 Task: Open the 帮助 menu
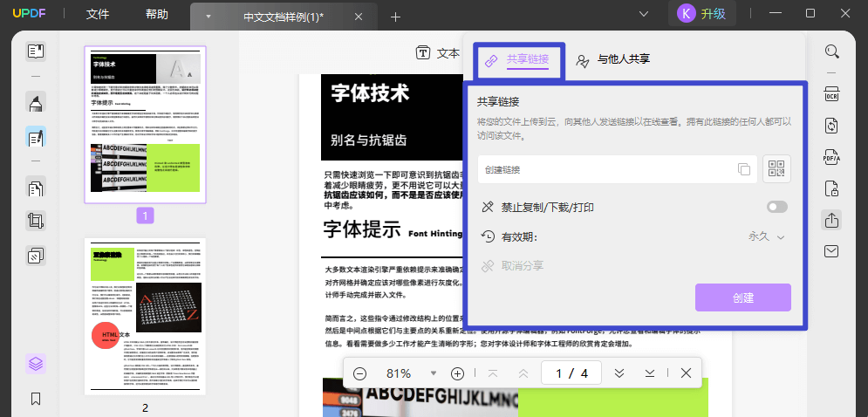(157, 15)
